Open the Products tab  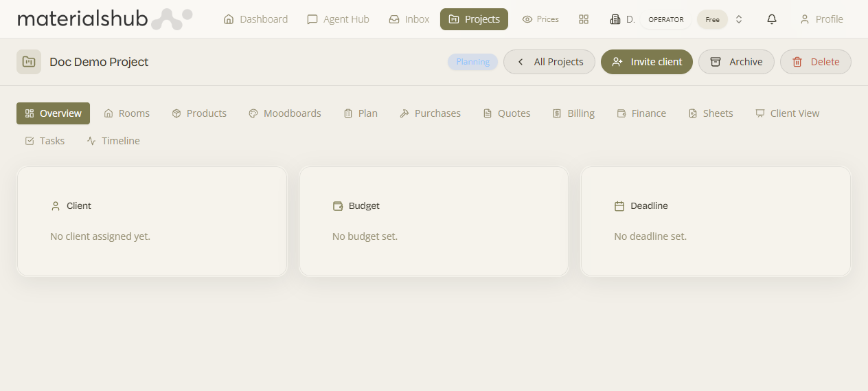tap(199, 113)
